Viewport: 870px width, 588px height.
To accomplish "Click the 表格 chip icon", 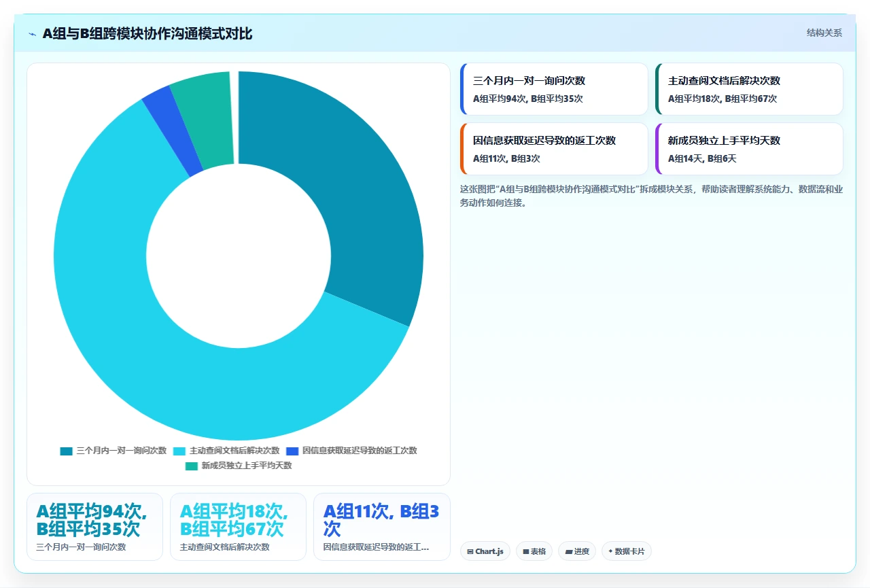I will [526, 552].
